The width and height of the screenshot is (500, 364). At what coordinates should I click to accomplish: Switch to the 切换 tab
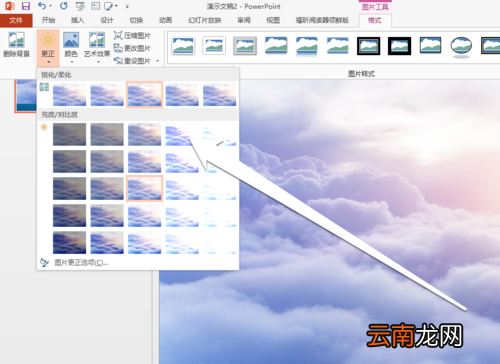click(136, 20)
